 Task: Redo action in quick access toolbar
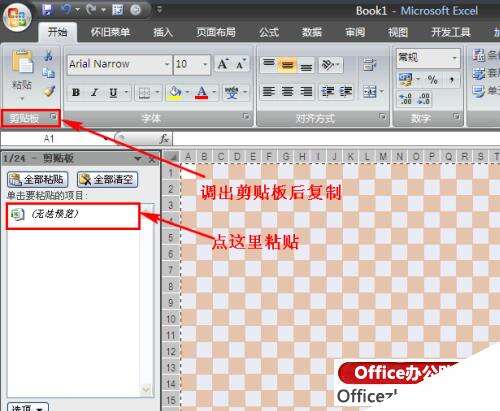point(91,10)
